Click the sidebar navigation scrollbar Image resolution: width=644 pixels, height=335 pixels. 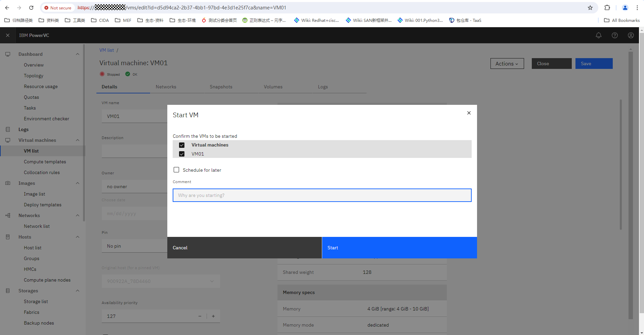pos(84,133)
